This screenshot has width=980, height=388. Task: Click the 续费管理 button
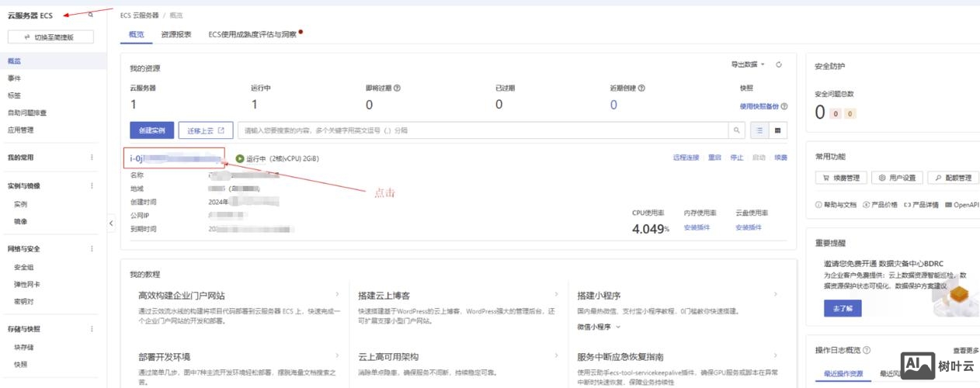pyautogui.click(x=841, y=178)
